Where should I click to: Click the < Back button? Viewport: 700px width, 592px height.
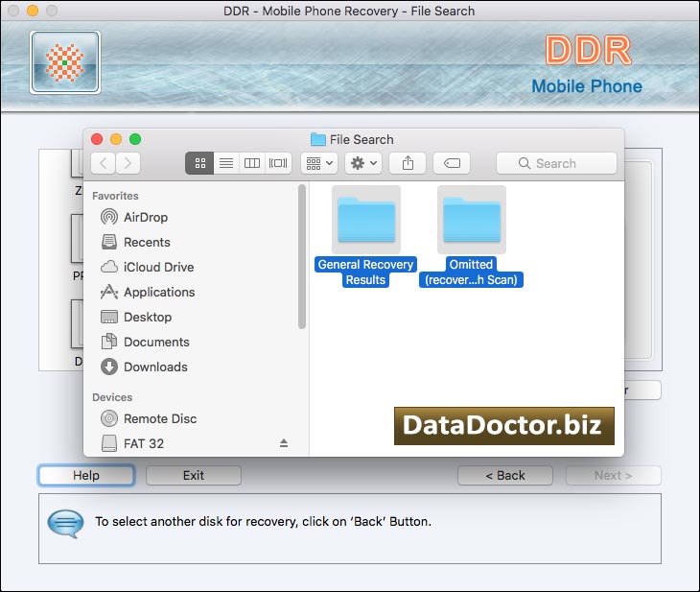click(504, 475)
